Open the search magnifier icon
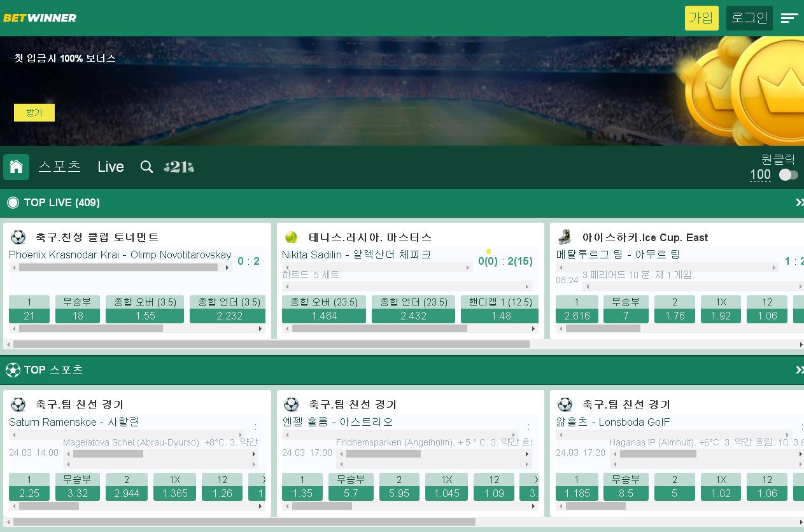 coord(146,167)
